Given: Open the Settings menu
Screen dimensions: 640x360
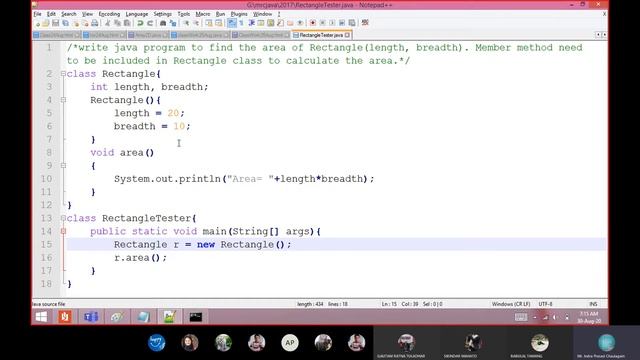Looking at the screenshot, I should 162,14.
